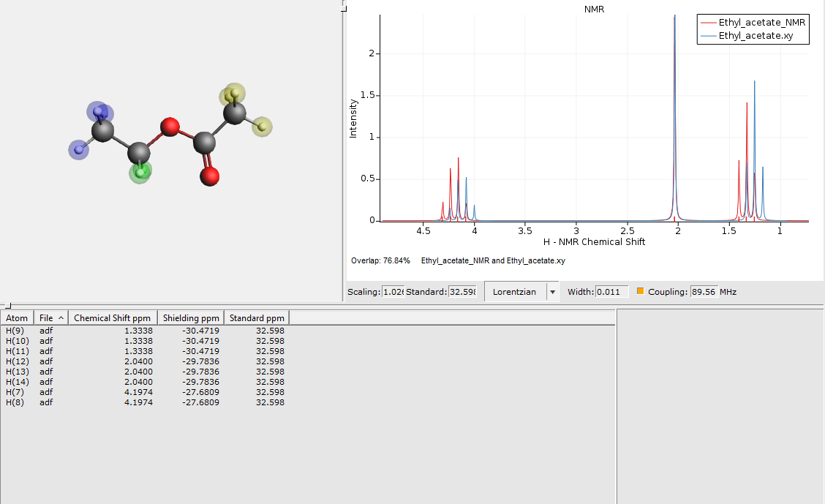
Task: Click Ethyl_acetate.xy legend entry
Action: pyautogui.click(x=747, y=35)
